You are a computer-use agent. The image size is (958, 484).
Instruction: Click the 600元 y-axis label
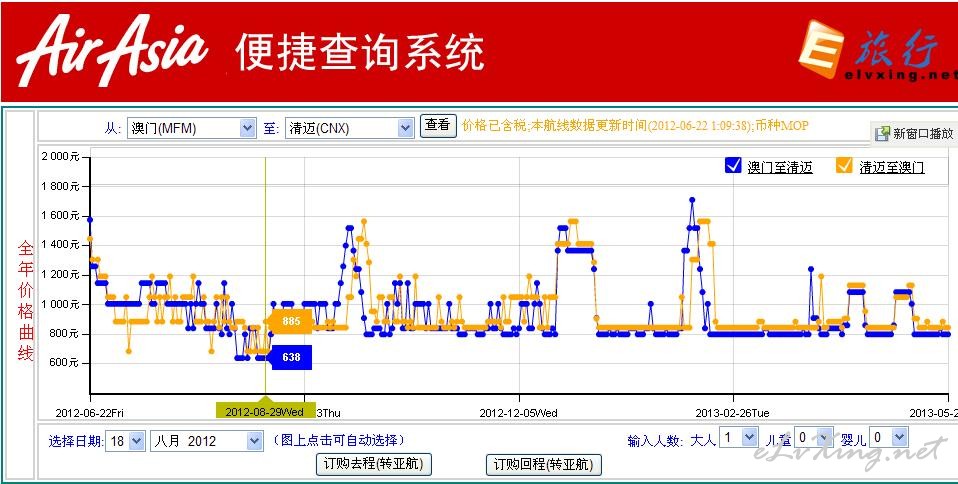click(65, 363)
